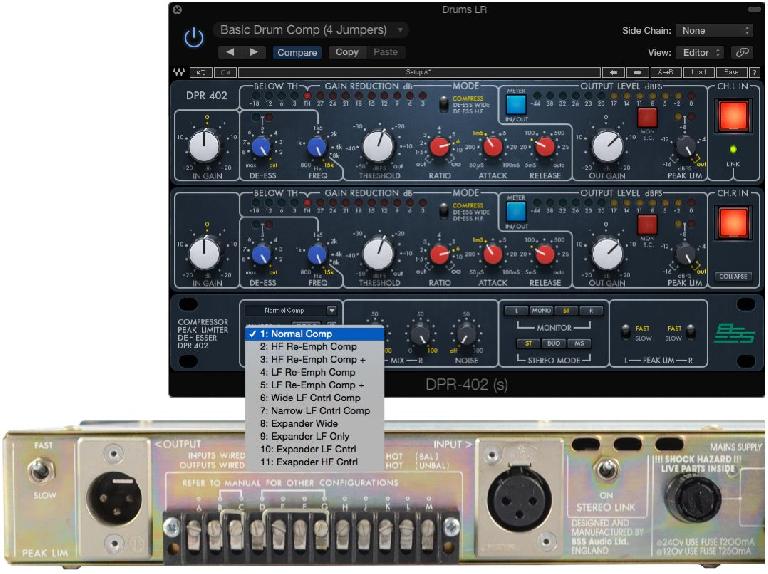Click top channel red RATIO knob
768x574 pixels.
(439, 147)
